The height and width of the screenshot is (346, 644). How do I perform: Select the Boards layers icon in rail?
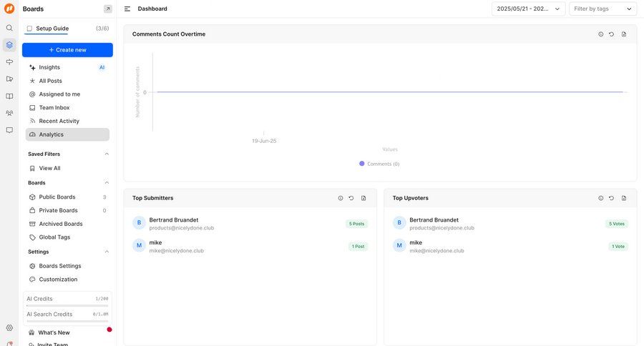pos(9,45)
